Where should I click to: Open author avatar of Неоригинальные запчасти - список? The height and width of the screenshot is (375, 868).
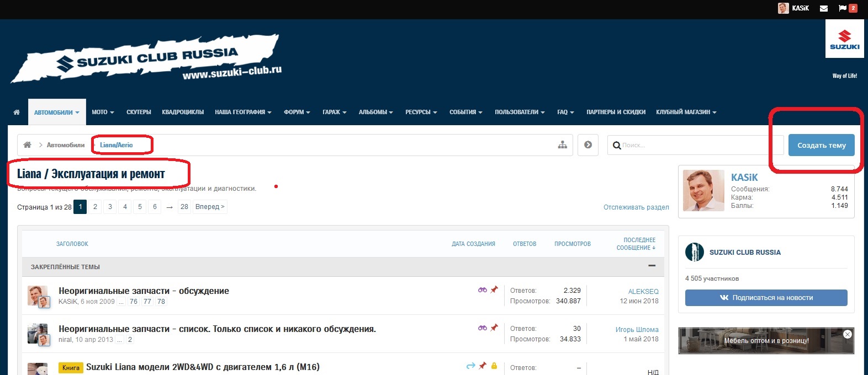pos(38,334)
